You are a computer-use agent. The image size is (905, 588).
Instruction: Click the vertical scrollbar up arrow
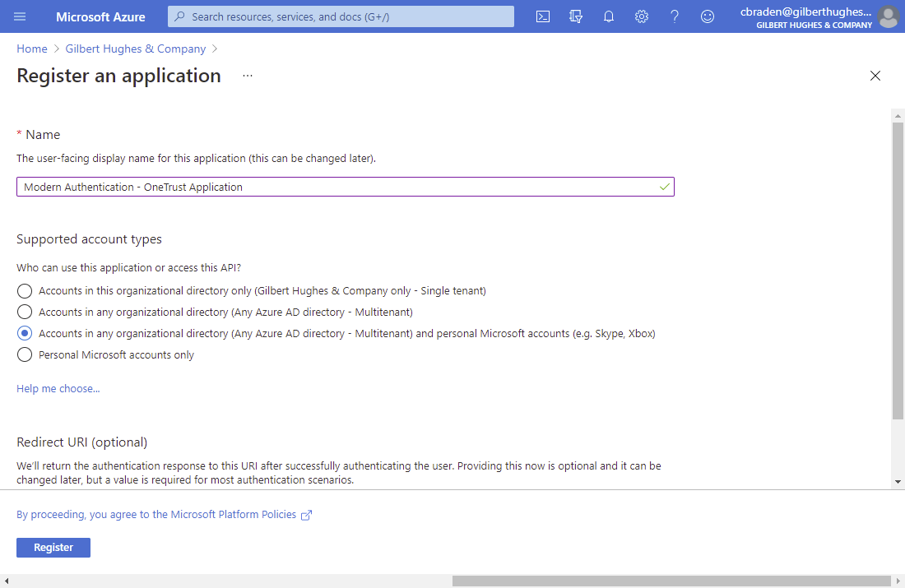pyautogui.click(x=898, y=116)
